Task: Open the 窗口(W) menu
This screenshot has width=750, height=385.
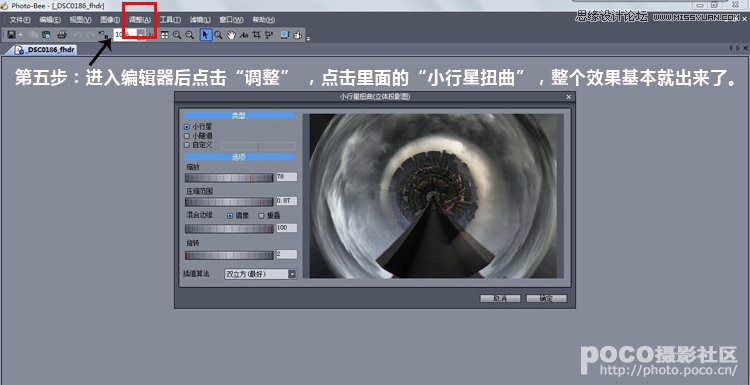Action: 232,20
